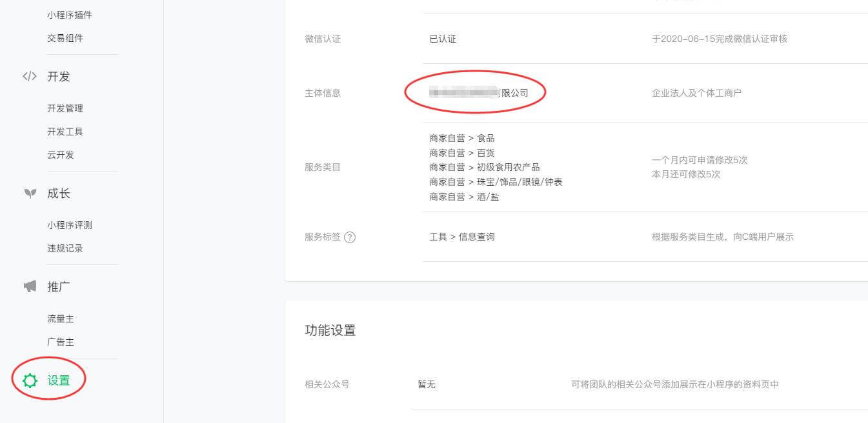Click the 设置 menu label
The image size is (868, 423).
(x=59, y=380)
